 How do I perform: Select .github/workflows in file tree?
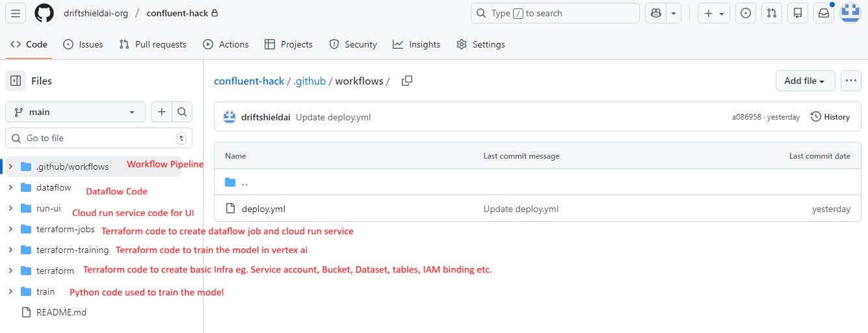[72, 166]
